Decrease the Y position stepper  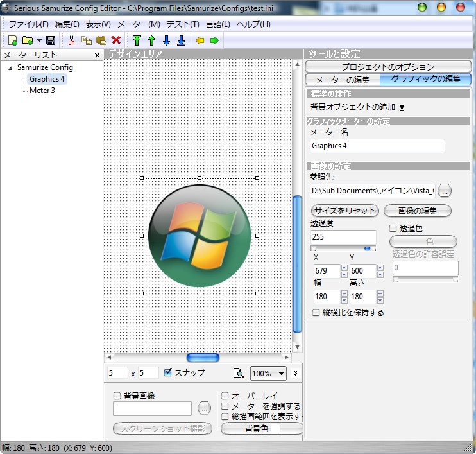[x=380, y=274]
